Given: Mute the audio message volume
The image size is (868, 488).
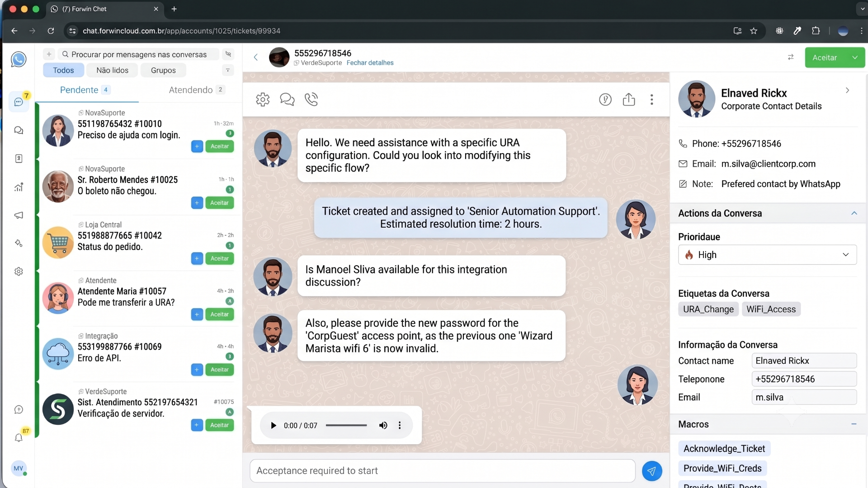Looking at the screenshot, I should (x=383, y=425).
